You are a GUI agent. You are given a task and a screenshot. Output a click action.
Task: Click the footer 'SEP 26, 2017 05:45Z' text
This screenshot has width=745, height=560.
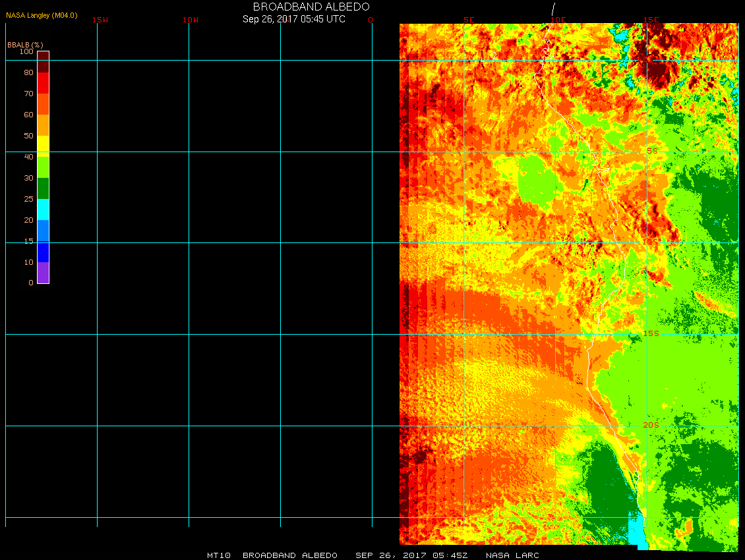click(x=411, y=555)
